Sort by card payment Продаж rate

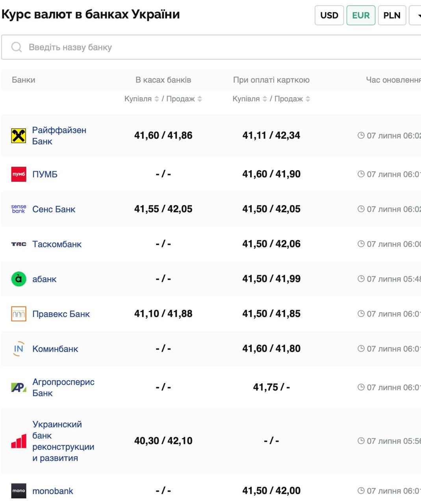pyautogui.click(x=308, y=99)
